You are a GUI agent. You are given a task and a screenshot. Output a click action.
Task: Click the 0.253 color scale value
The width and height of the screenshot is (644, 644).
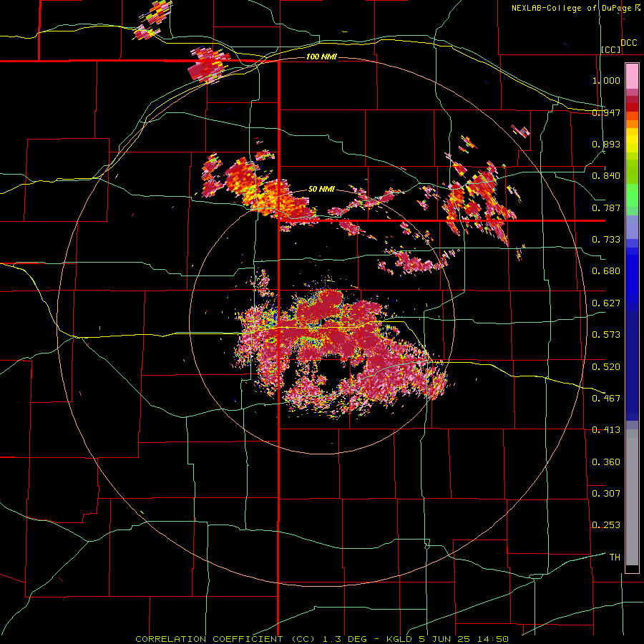606,525
